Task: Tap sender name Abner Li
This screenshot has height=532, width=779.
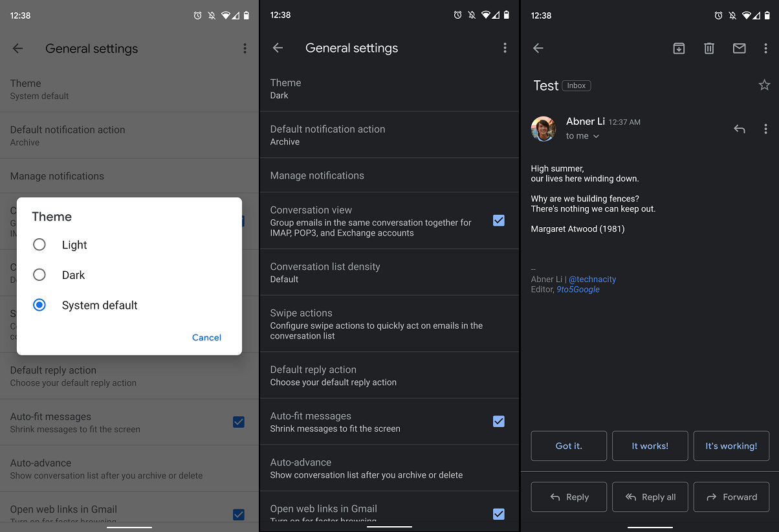Action: tap(586, 121)
